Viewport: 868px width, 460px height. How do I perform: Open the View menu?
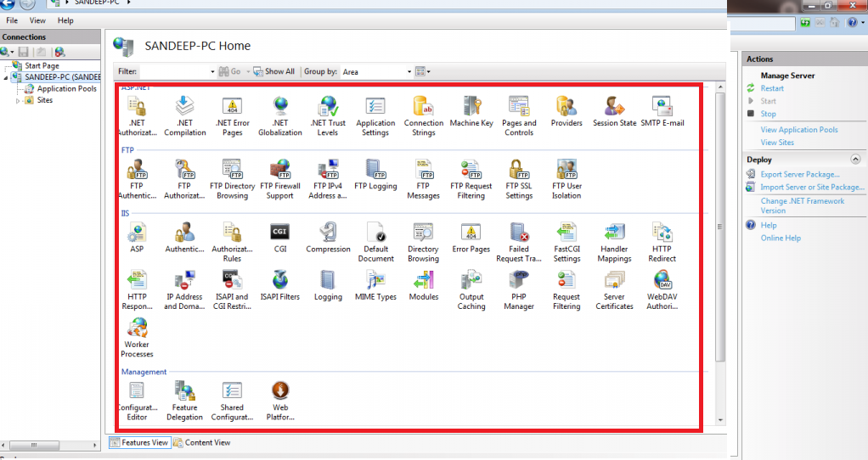(x=37, y=20)
